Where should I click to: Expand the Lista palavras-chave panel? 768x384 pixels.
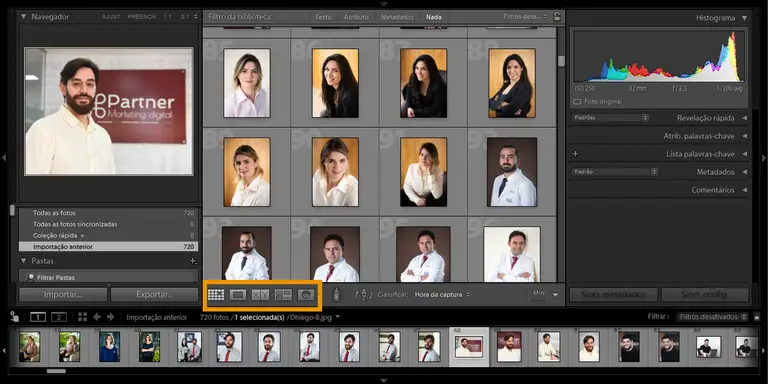[x=744, y=154]
